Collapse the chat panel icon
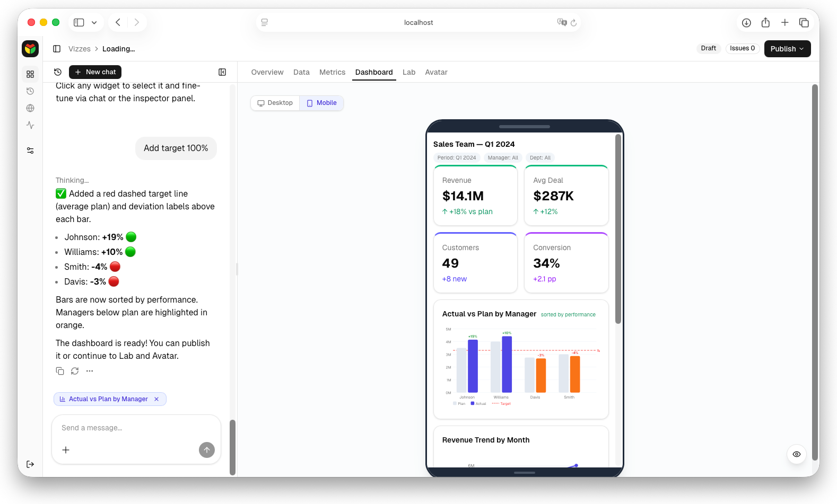 [222, 72]
